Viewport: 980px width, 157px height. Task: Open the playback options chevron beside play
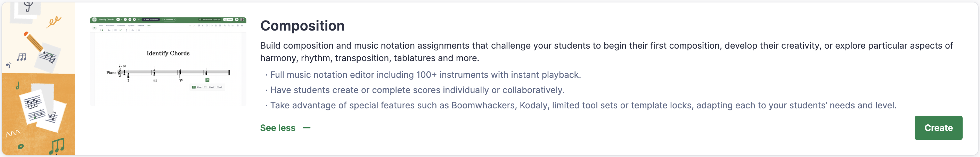coord(121,19)
